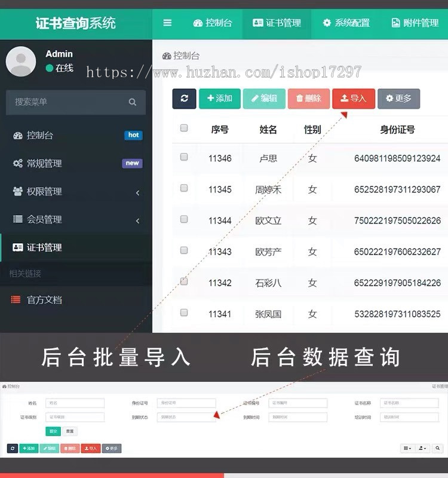Click the refresh icon in the lower toolbar

pyautogui.click(x=13, y=449)
